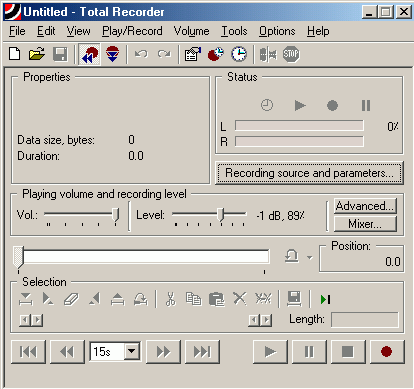Click the Total Recorder title bar logo
Screen dimensions: 414x389
[12, 11]
